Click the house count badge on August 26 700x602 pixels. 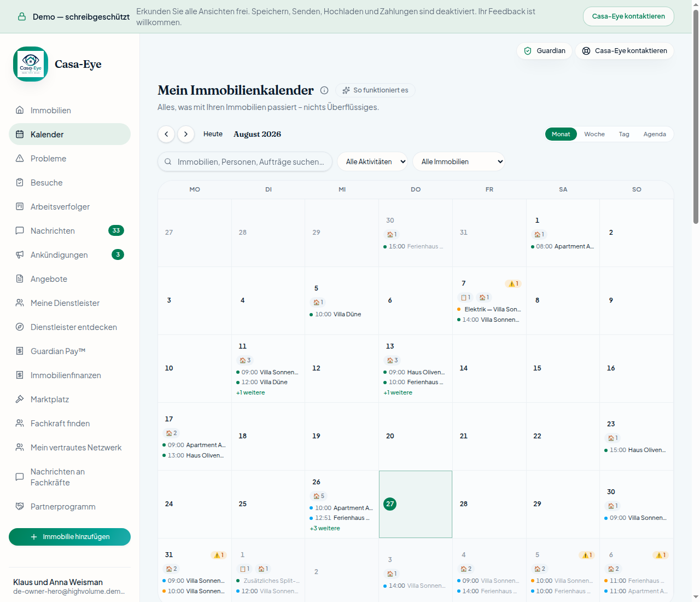point(318,496)
